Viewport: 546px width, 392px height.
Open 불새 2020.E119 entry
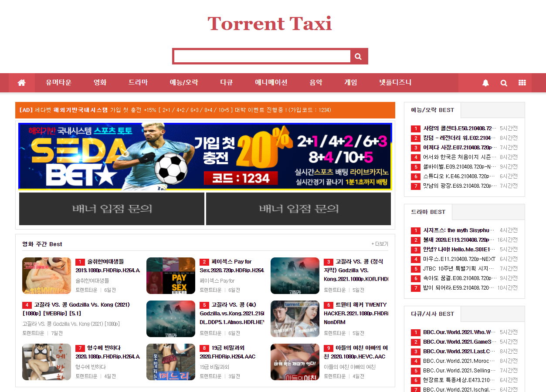pyautogui.click(x=459, y=240)
